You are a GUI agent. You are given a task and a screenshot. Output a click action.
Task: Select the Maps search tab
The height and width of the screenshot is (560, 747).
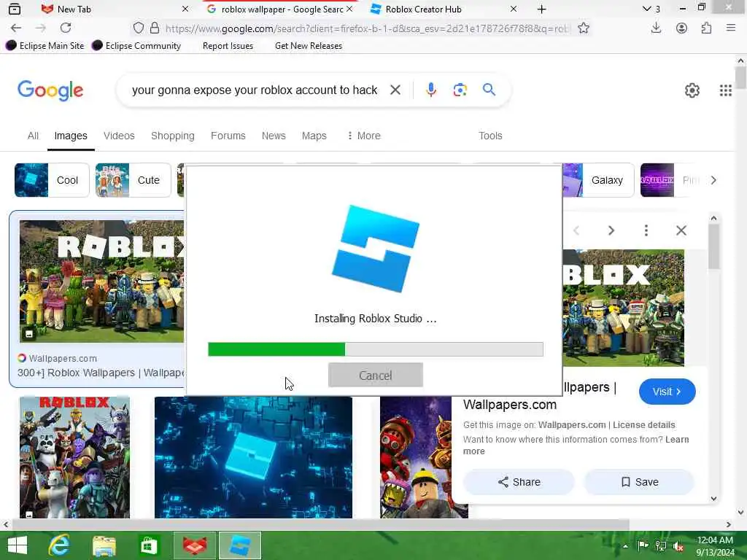click(314, 136)
